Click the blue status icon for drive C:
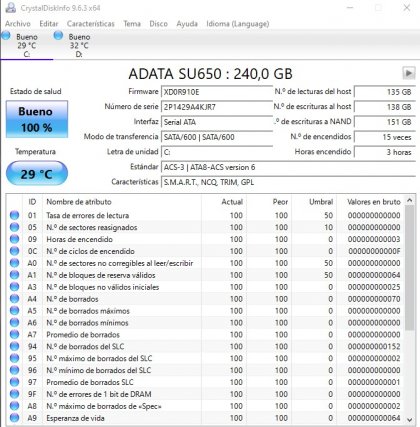Image resolution: width=420 pixels, height=427 pixels. [6, 35]
